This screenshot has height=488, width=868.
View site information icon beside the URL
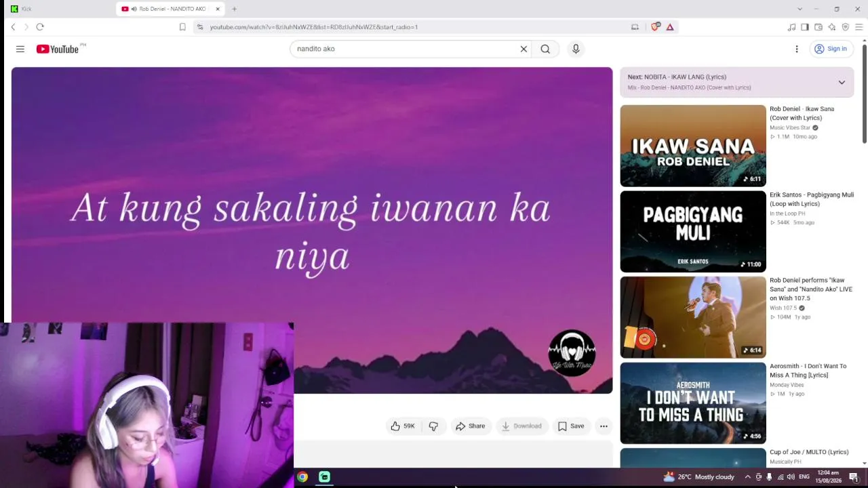pos(200,27)
